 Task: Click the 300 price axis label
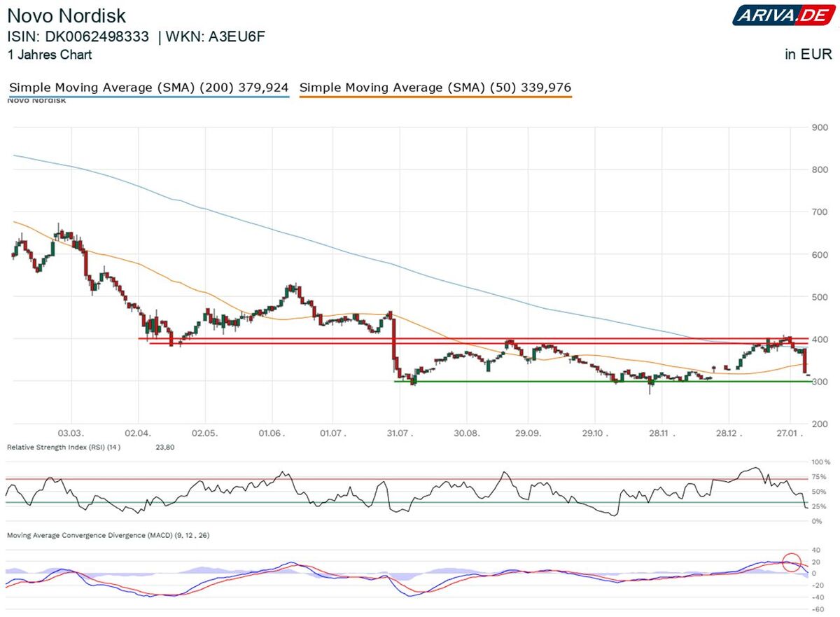tap(820, 381)
